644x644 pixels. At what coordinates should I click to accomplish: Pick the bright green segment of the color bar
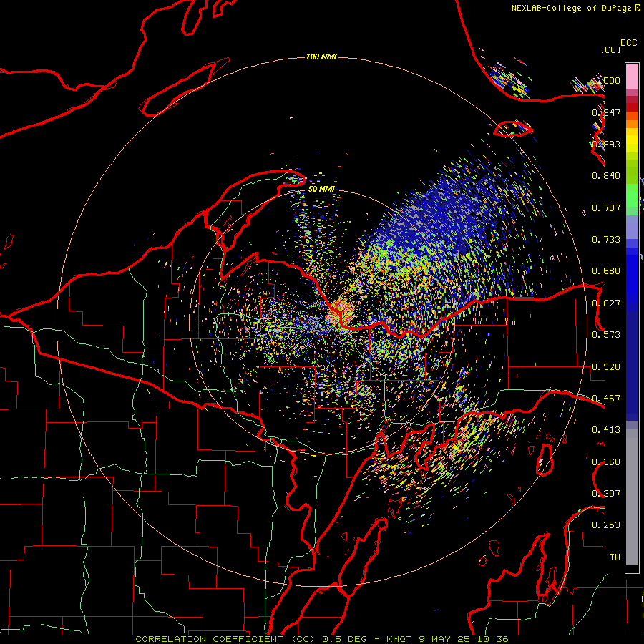pyautogui.click(x=632, y=195)
